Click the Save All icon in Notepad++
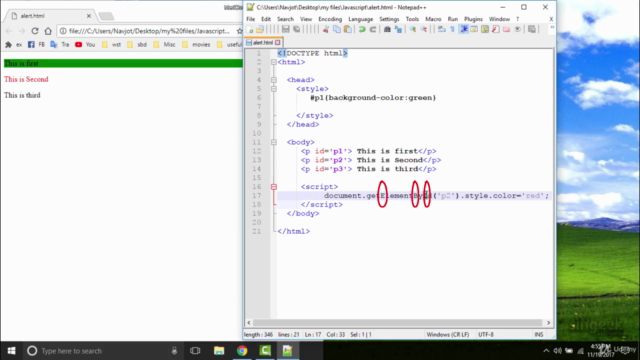The height and width of the screenshot is (360, 640). (x=297, y=29)
